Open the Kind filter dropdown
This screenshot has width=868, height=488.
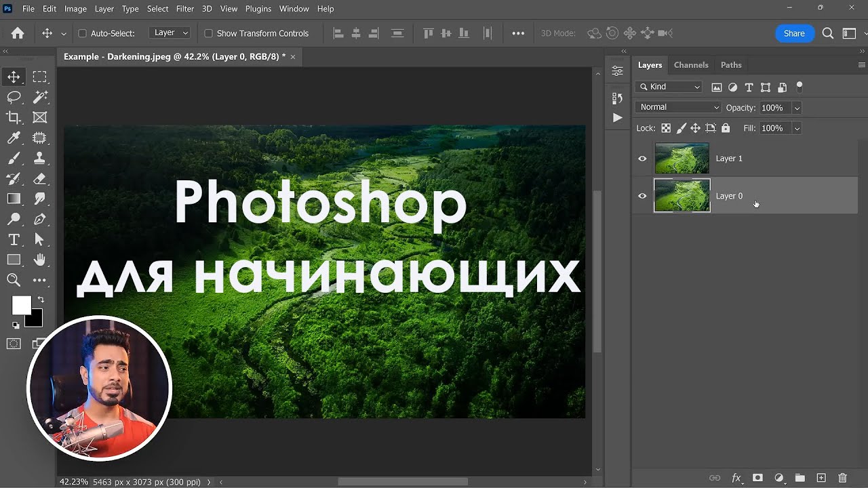669,87
